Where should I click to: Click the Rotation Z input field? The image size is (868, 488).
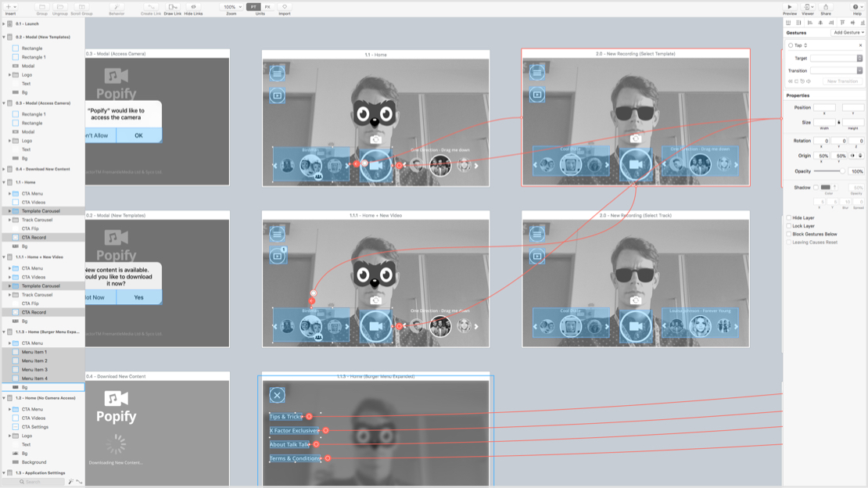pyautogui.click(x=857, y=141)
